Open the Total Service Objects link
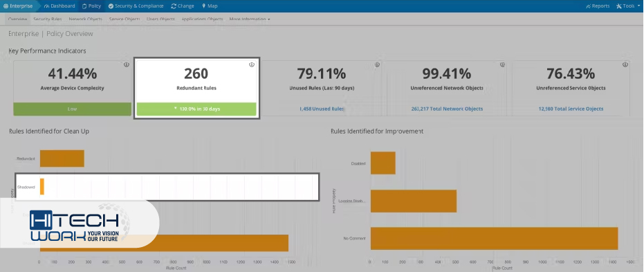The width and height of the screenshot is (644, 272). click(571, 109)
